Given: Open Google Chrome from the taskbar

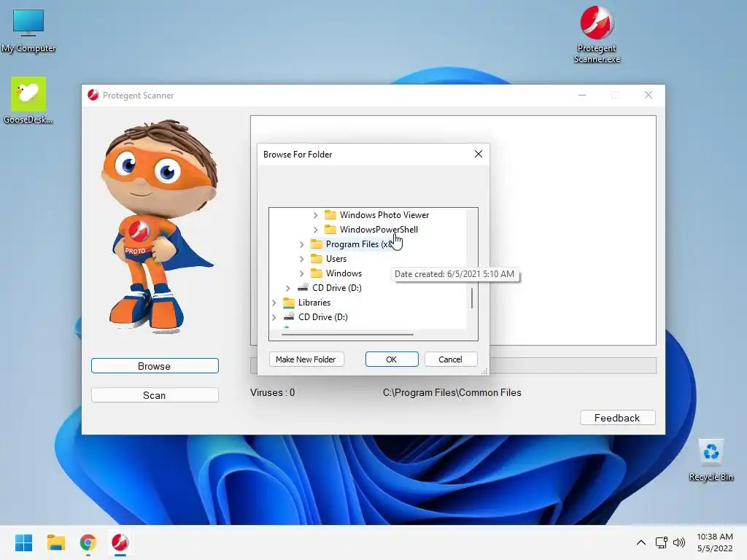Looking at the screenshot, I should click(x=88, y=542).
